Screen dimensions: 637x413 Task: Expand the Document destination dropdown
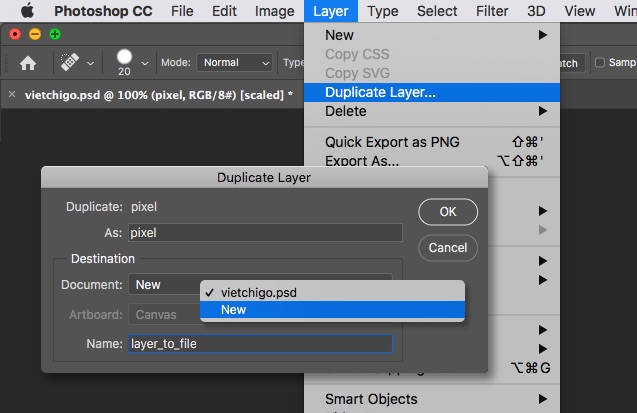[260, 285]
